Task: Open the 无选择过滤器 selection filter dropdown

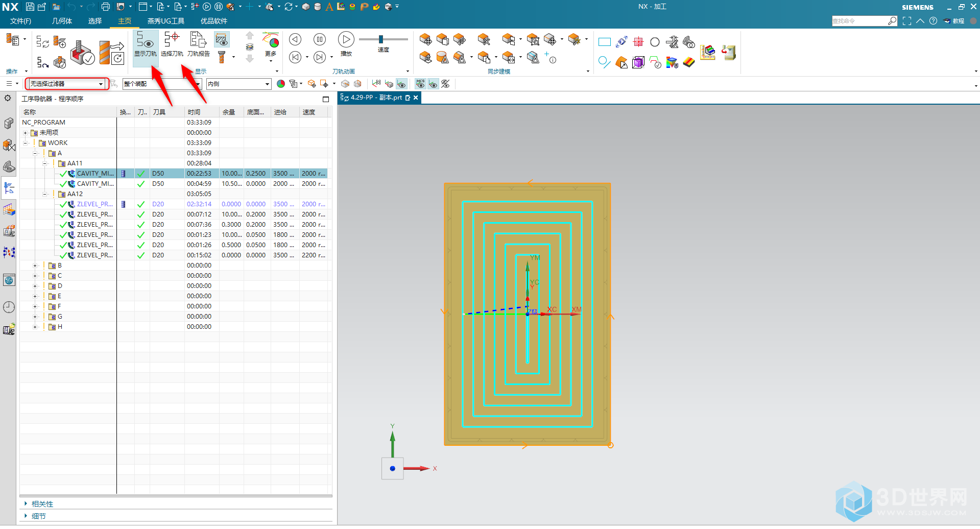Action: [x=66, y=84]
